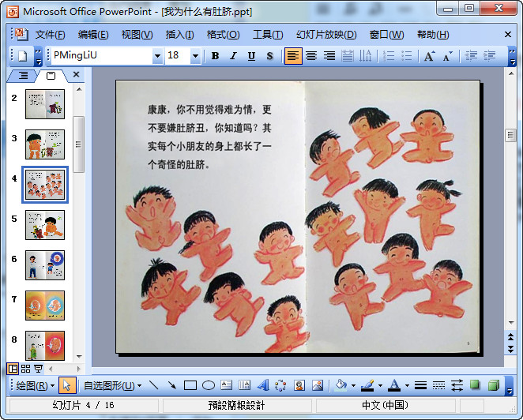Open the 格式(O) menu
The height and width of the screenshot is (420, 523).
tap(223, 35)
